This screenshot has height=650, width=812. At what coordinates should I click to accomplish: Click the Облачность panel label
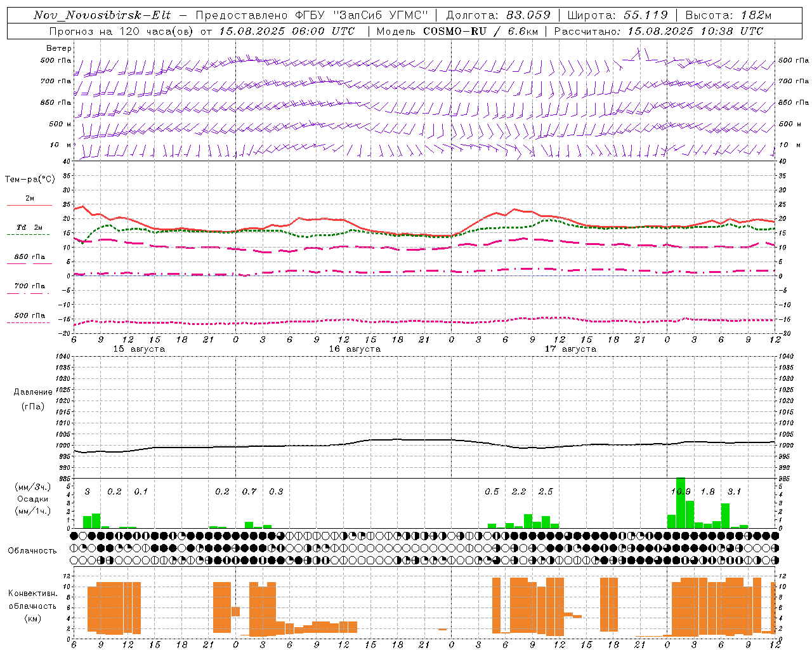pyautogui.click(x=32, y=551)
